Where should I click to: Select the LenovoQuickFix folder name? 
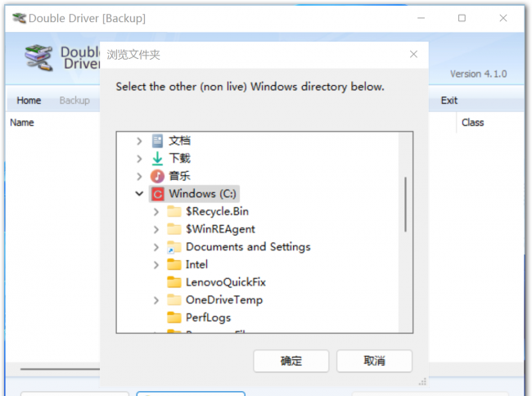click(x=226, y=282)
